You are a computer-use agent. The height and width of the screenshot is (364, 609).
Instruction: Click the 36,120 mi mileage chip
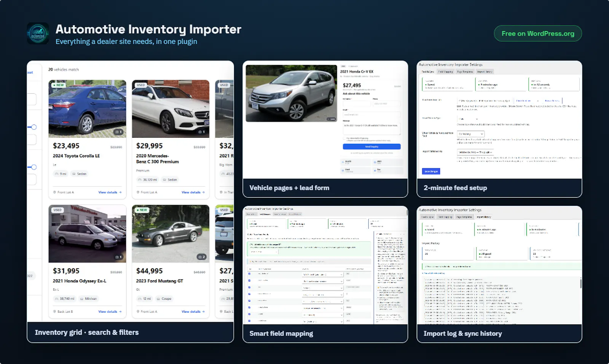tap(148, 180)
